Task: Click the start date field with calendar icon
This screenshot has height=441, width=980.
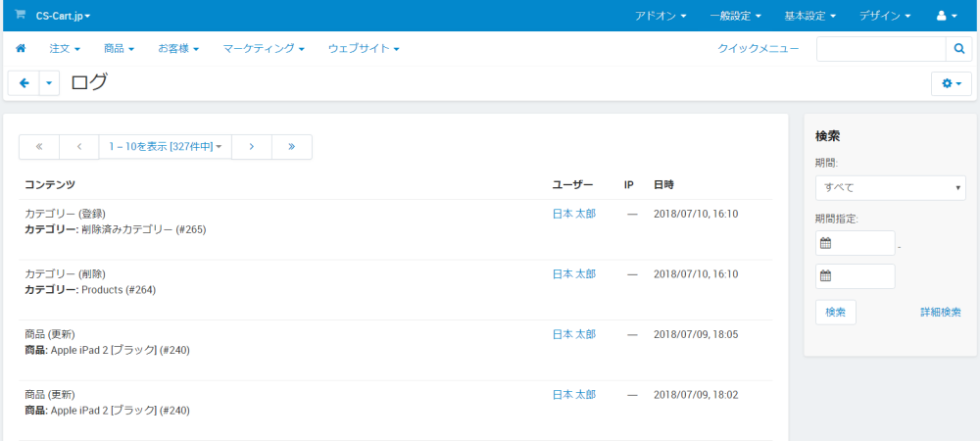Action: click(856, 243)
